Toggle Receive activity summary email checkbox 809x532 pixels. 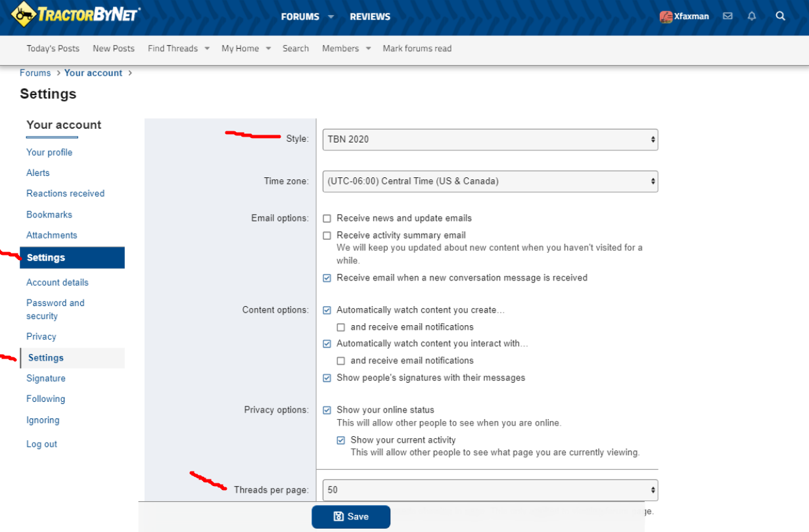point(327,236)
